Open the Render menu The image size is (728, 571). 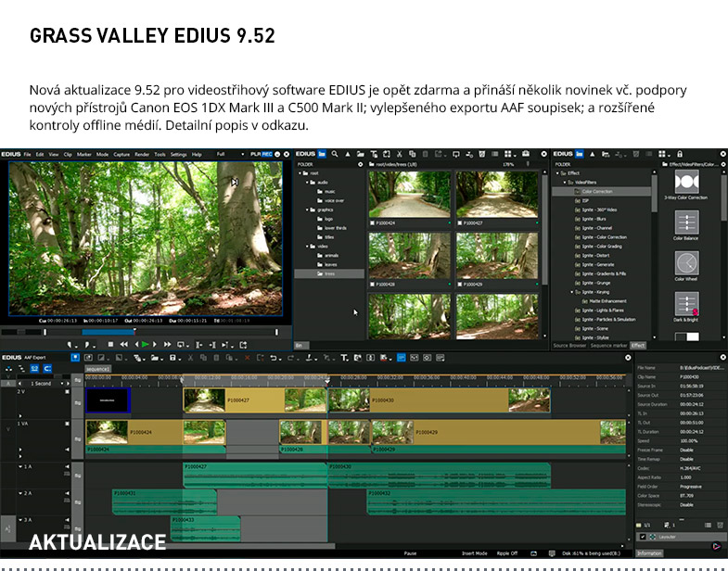(x=142, y=155)
